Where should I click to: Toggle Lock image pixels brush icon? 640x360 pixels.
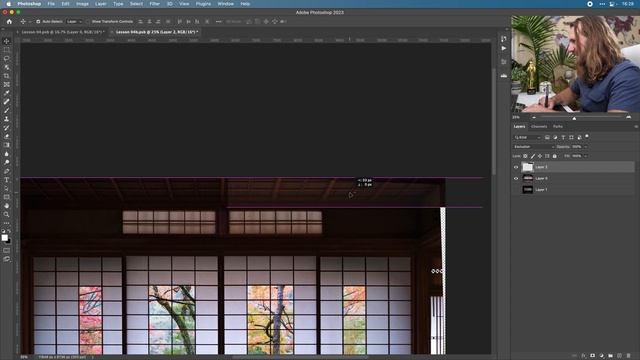tap(533, 156)
